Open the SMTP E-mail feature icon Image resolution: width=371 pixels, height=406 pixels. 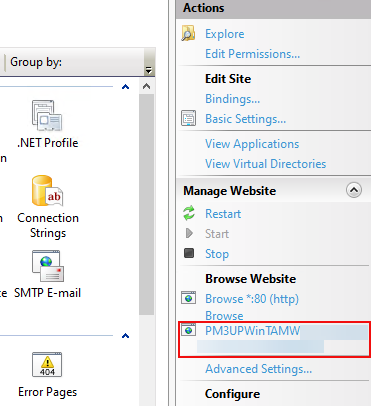point(48,266)
